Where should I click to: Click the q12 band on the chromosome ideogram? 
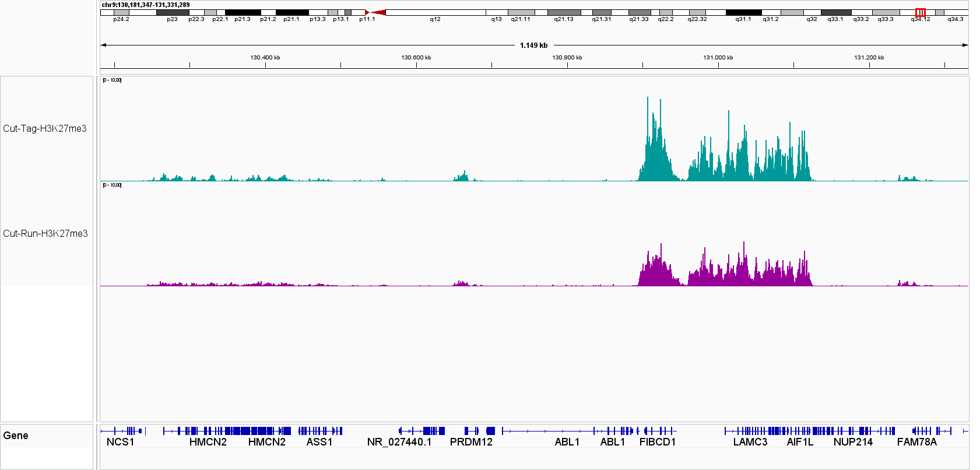pos(435,12)
